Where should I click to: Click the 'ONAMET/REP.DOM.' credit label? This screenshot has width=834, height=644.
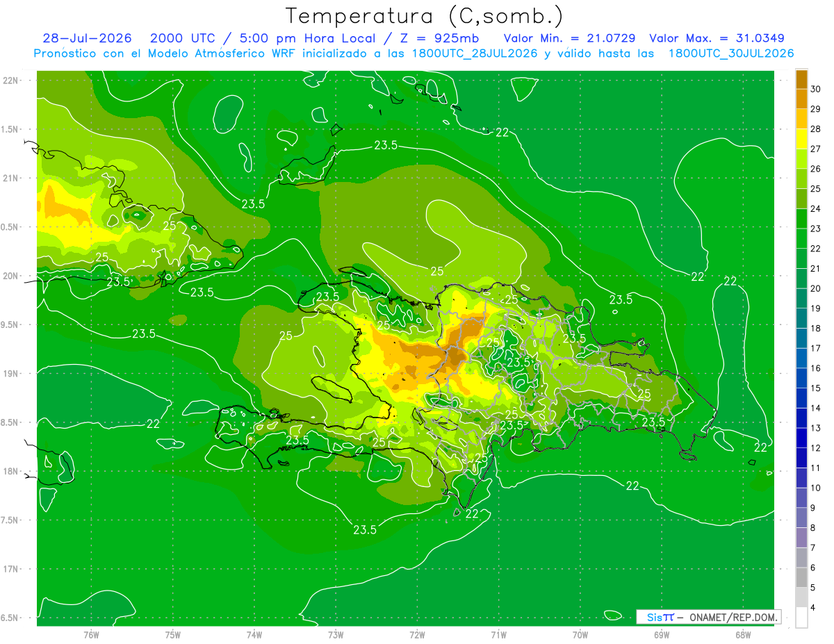coord(735,617)
